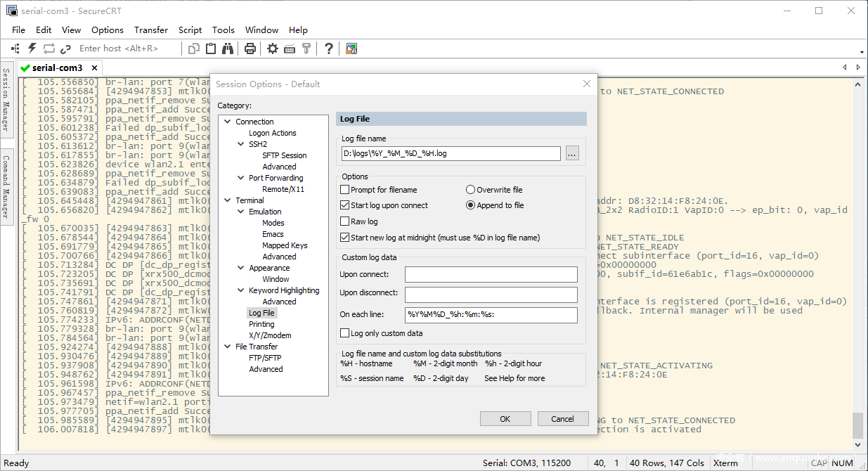Click the OK button in Session Options
Screen dimensions: 868x471
click(x=505, y=419)
